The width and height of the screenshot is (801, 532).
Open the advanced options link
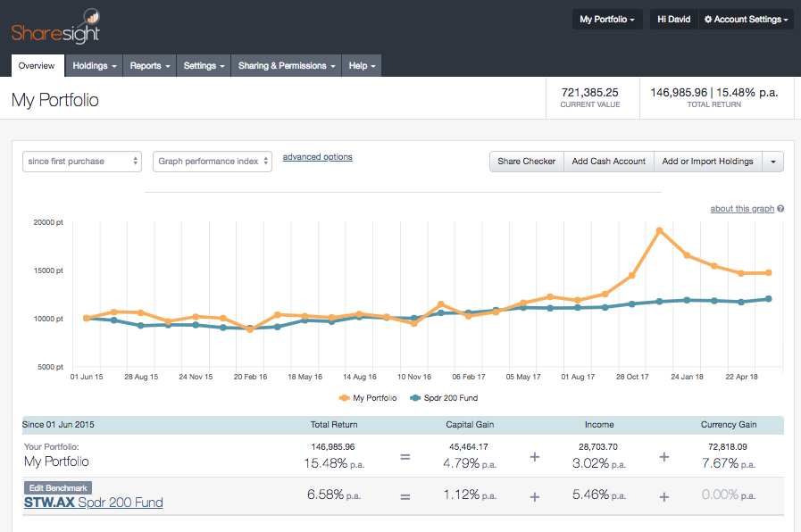pyautogui.click(x=317, y=157)
